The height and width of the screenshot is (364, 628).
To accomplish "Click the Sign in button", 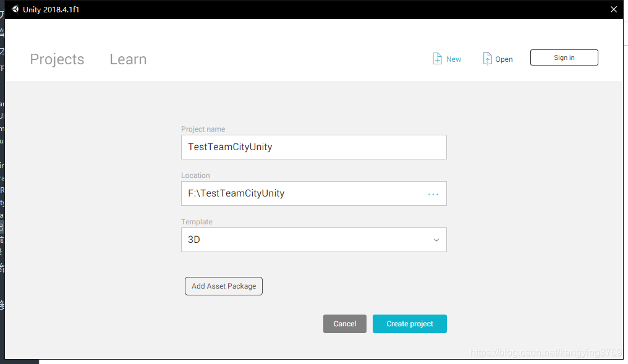I will pyautogui.click(x=564, y=57).
